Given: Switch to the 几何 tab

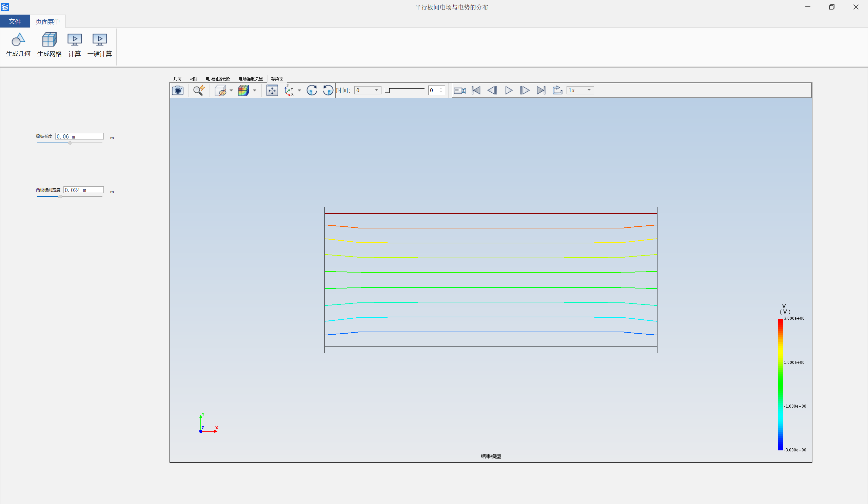Looking at the screenshot, I should pos(177,79).
